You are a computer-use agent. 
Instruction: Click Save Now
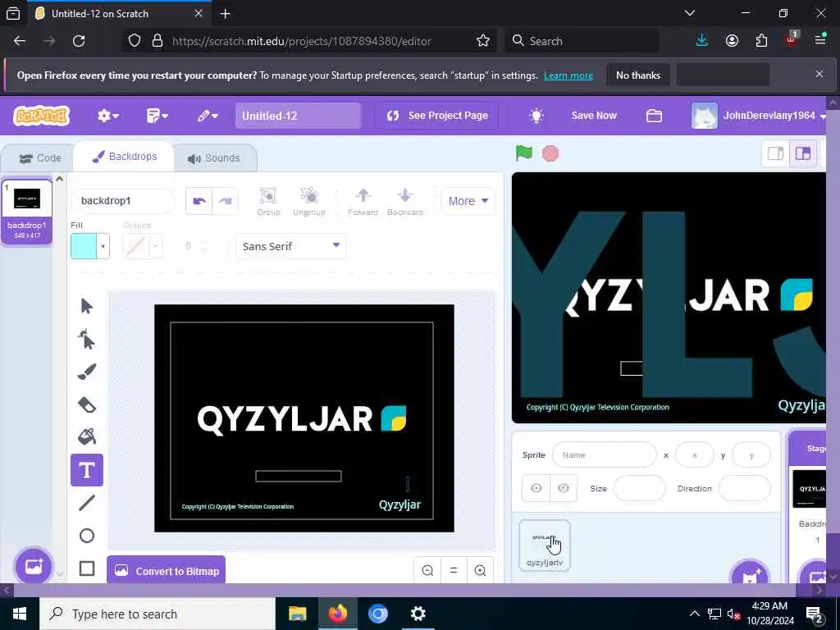tap(594, 116)
